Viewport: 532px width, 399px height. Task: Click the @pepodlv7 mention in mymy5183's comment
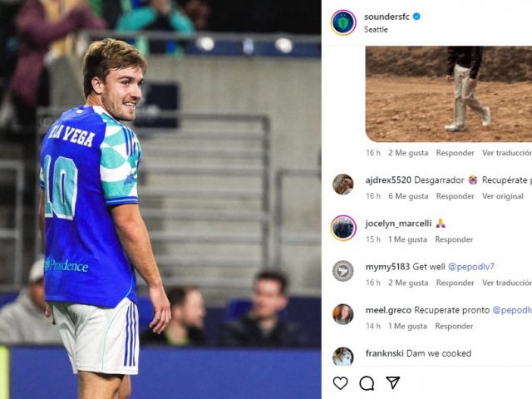[x=471, y=267]
